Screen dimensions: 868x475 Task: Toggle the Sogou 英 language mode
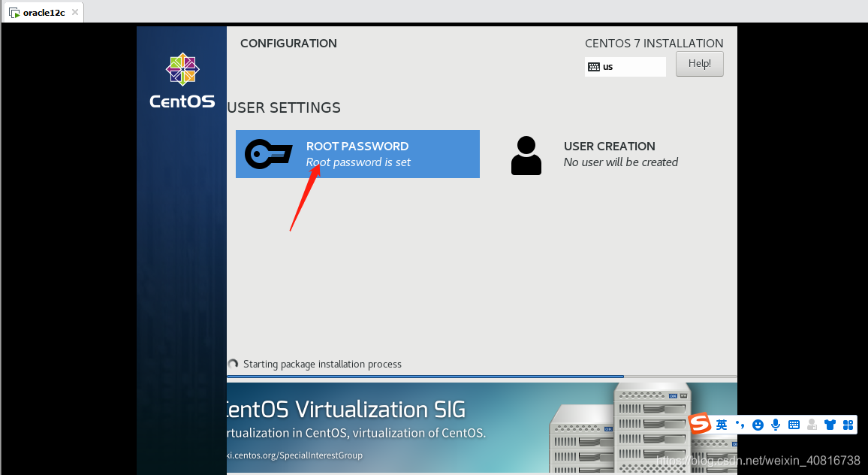pyautogui.click(x=722, y=425)
